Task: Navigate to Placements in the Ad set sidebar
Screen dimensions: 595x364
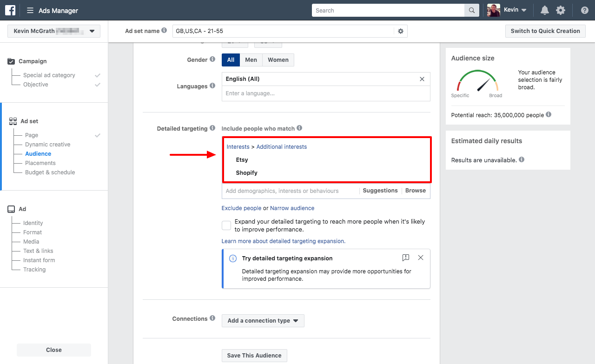Action: click(40, 163)
